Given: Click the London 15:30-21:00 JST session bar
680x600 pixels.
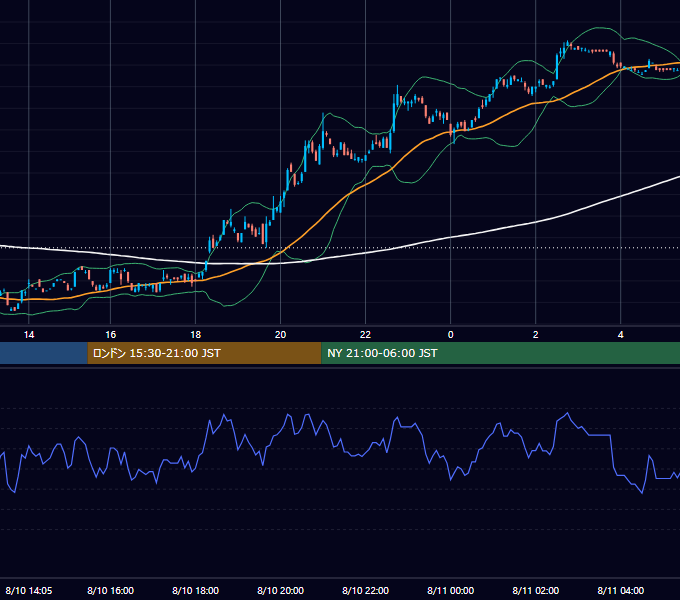Looking at the screenshot, I should click(x=204, y=353).
